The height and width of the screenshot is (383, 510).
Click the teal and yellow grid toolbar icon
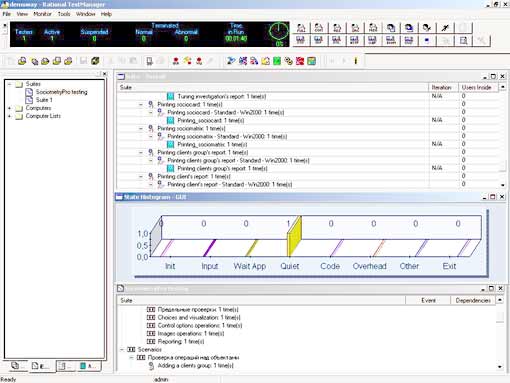pos(311,61)
